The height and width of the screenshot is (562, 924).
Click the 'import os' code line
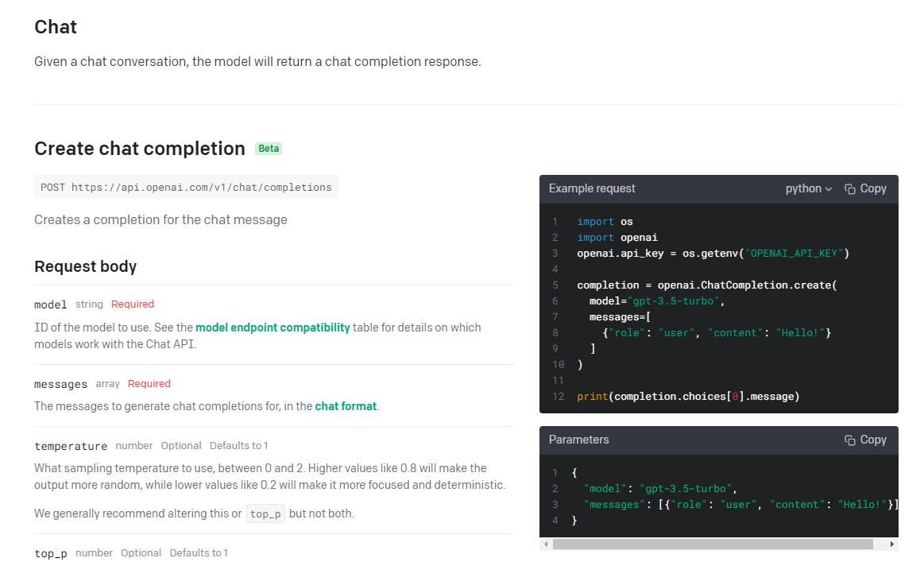(x=605, y=222)
